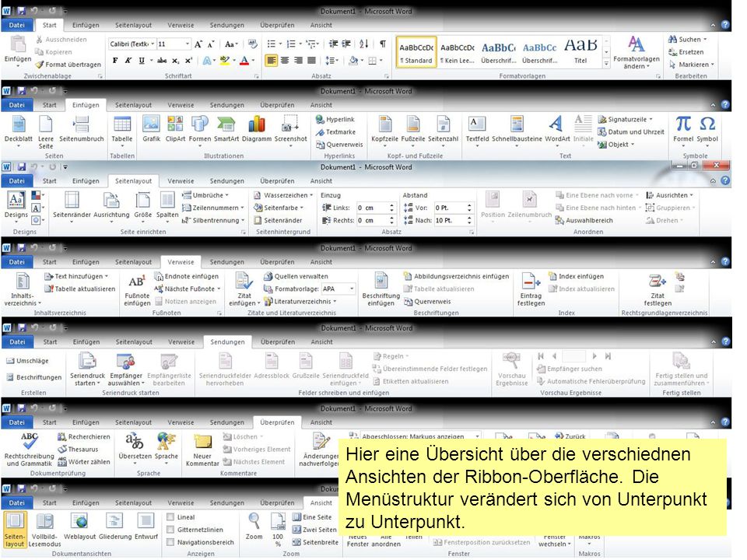Viewport: 747px width, 560px height.
Task: Click the Format übertragen button
Action: [68, 65]
